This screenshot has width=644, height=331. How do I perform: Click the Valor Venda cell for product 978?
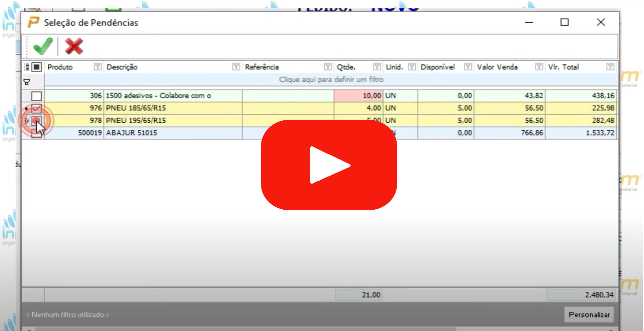point(510,121)
